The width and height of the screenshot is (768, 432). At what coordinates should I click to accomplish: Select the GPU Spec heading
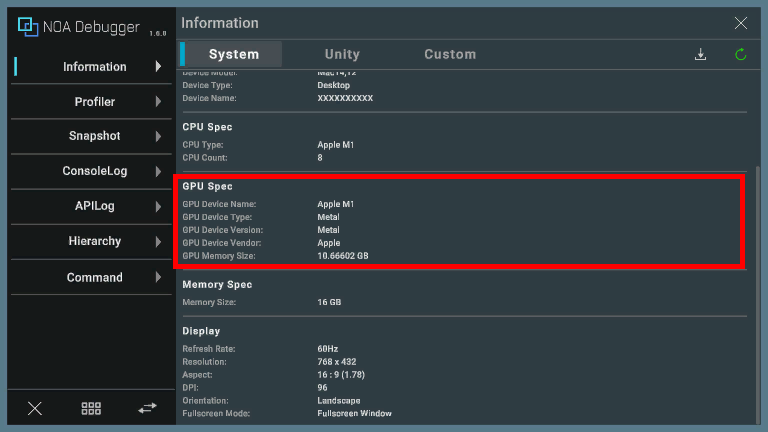(207, 186)
